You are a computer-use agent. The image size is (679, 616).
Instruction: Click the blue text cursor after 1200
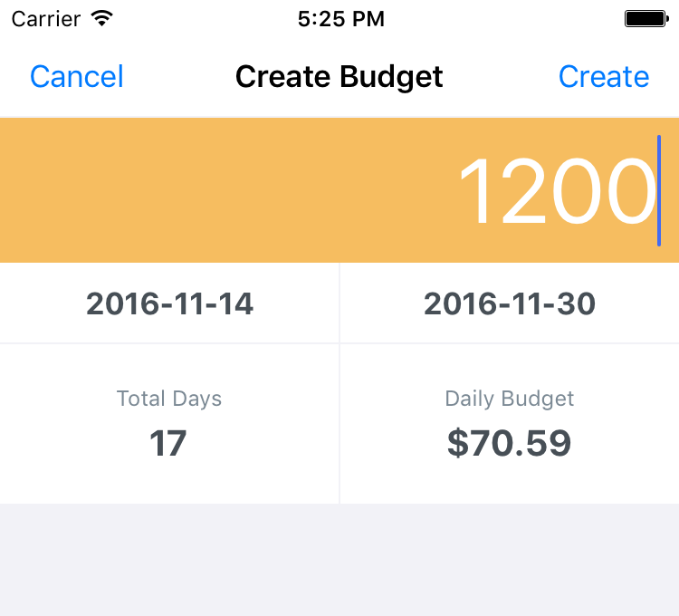click(659, 190)
